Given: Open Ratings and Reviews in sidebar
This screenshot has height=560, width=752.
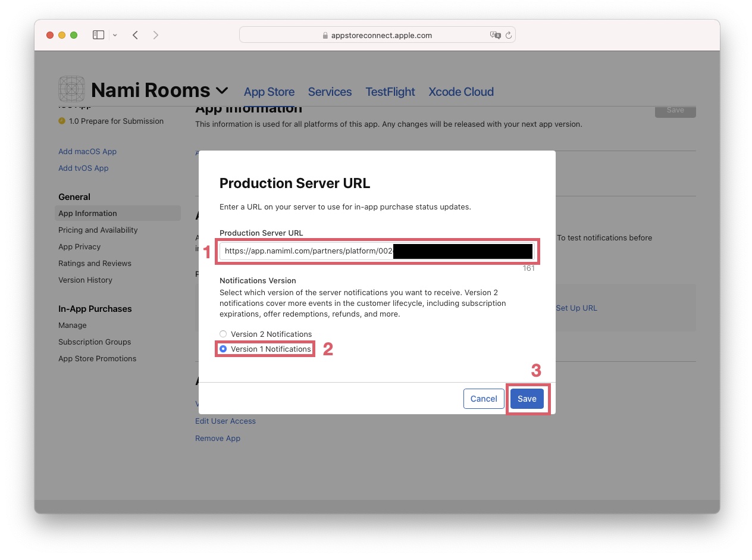Looking at the screenshot, I should pos(95,263).
